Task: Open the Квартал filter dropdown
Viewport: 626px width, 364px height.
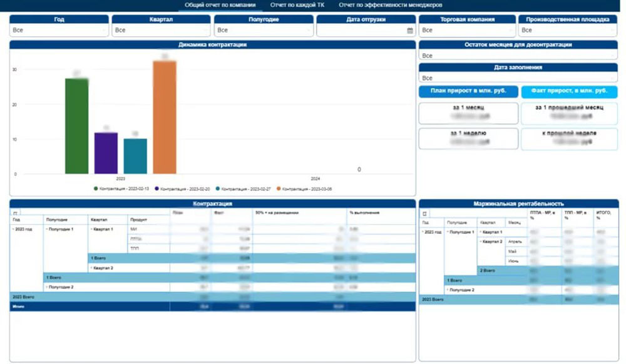Action: pyautogui.click(x=161, y=30)
